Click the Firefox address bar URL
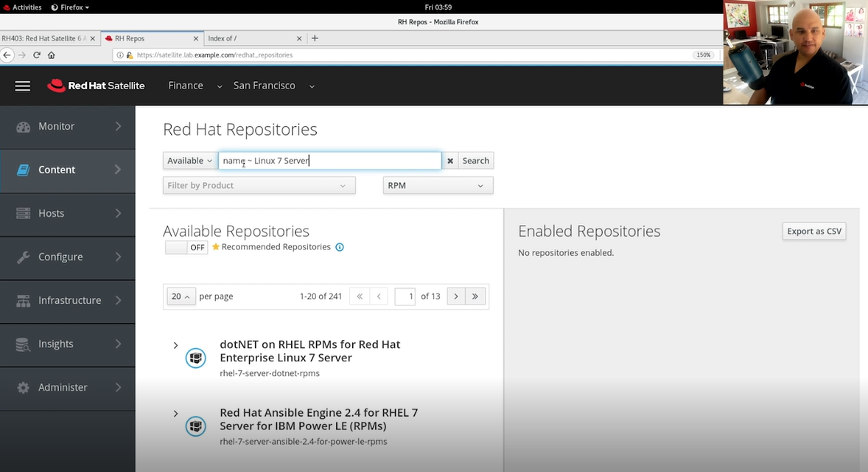The width and height of the screenshot is (868, 472). [x=214, y=55]
